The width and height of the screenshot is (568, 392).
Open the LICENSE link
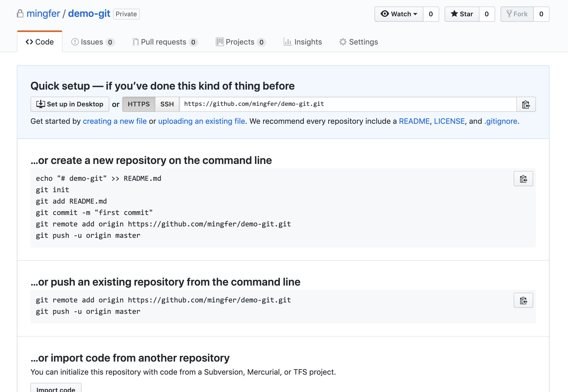[x=449, y=121]
